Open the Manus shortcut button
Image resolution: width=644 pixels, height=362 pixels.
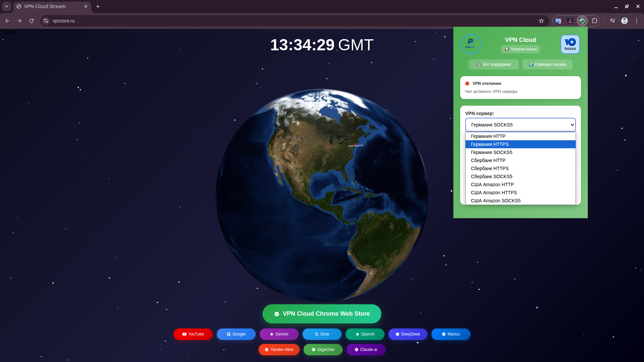pyautogui.click(x=451, y=334)
